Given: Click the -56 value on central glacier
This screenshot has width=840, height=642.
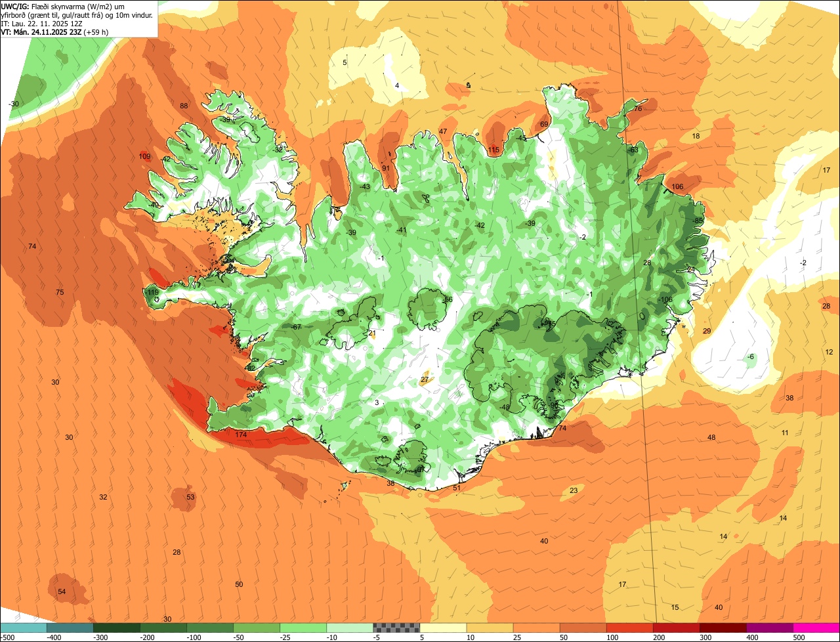Looking at the screenshot, I should click(x=448, y=299).
